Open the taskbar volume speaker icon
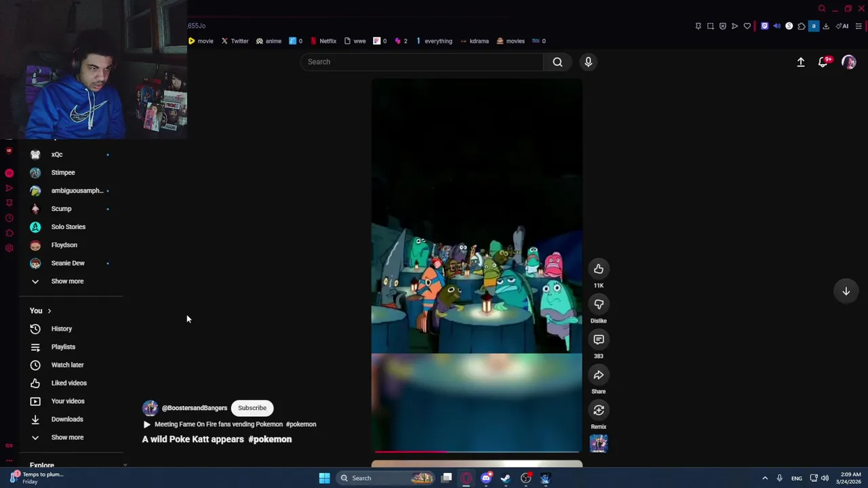Image resolution: width=868 pixels, height=488 pixels. point(825,479)
